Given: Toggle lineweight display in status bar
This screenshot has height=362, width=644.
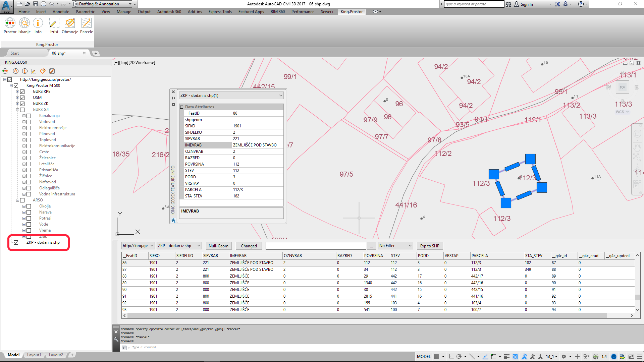Looking at the screenshot, I should pos(507,357).
